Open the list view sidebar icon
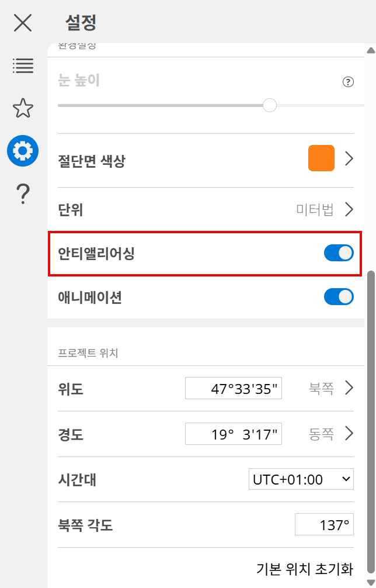Viewport: 376px width, 588px height. [x=23, y=65]
